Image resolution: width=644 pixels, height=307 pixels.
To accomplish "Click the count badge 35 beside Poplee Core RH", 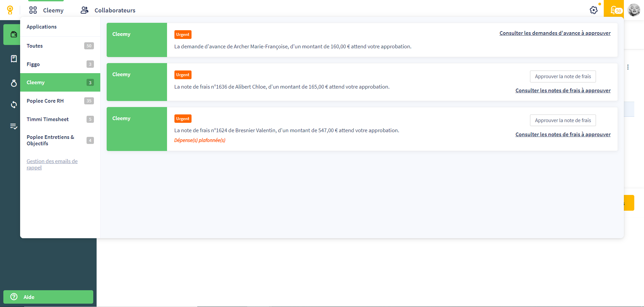I will pyautogui.click(x=89, y=101).
